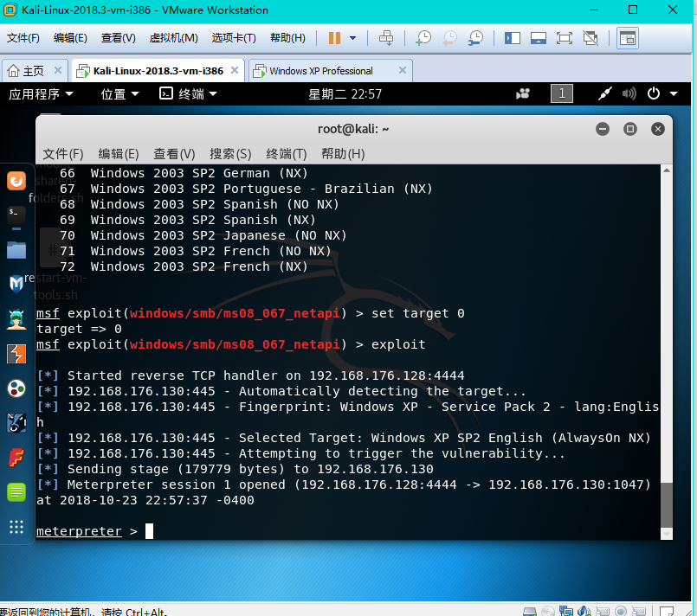
Task: Open the 虚拟机(M) menu
Action: (174, 38)
